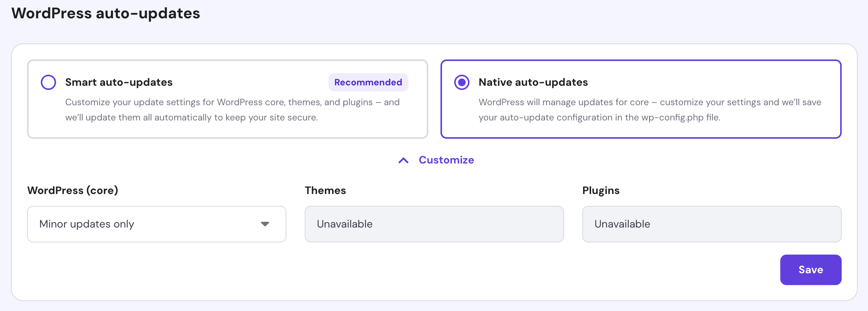868x311 pixels.
Task: Click the Customize link text
Action: pos(446,160)
